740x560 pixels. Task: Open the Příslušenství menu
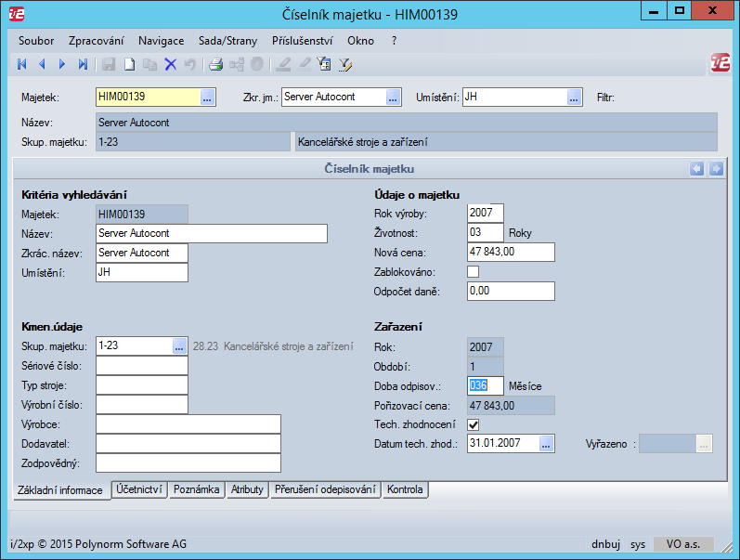(302, 41)
